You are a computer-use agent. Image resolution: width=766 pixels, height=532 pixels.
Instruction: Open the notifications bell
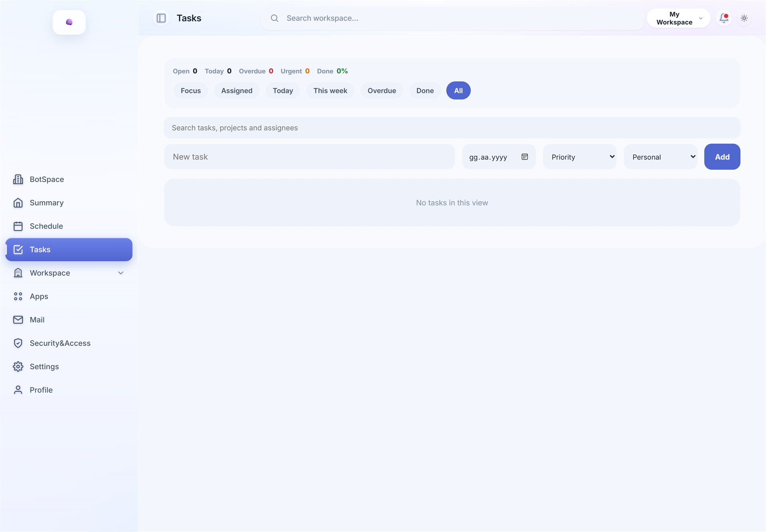point(724,18)
